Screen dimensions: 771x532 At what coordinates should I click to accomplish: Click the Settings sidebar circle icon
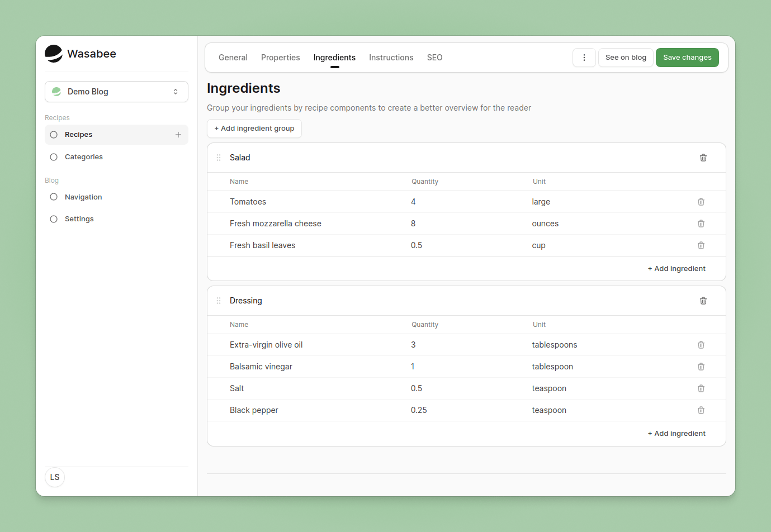54,219
